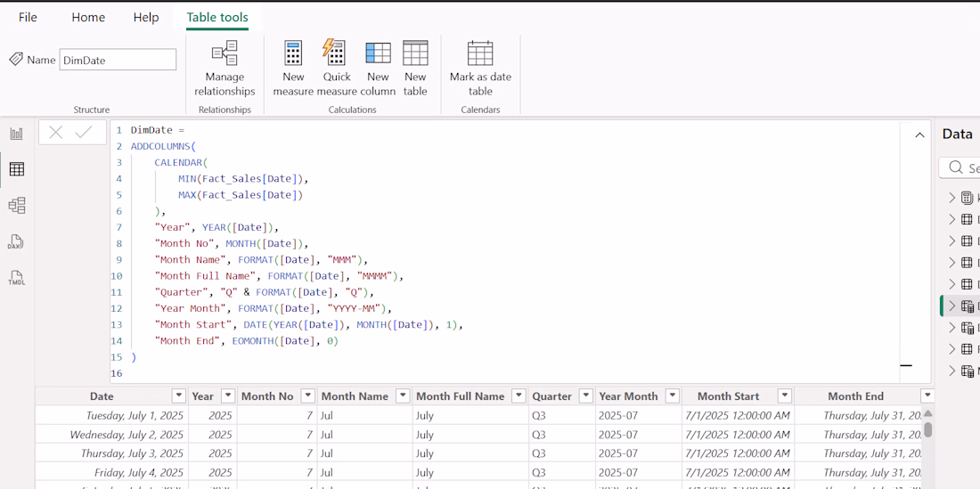980x489 pixels.
Task: Switch to Table view icon
Action: pyautogui.click(x=17, y=168)
